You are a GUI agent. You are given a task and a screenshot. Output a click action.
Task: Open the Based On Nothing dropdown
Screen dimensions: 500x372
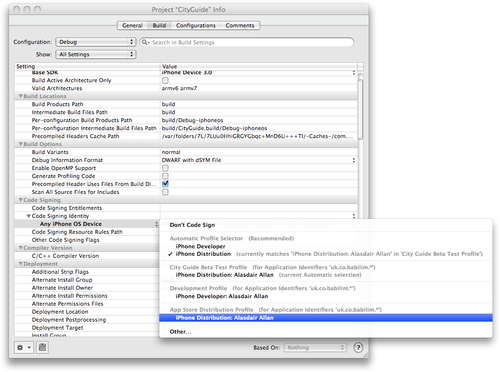(315, 348)
